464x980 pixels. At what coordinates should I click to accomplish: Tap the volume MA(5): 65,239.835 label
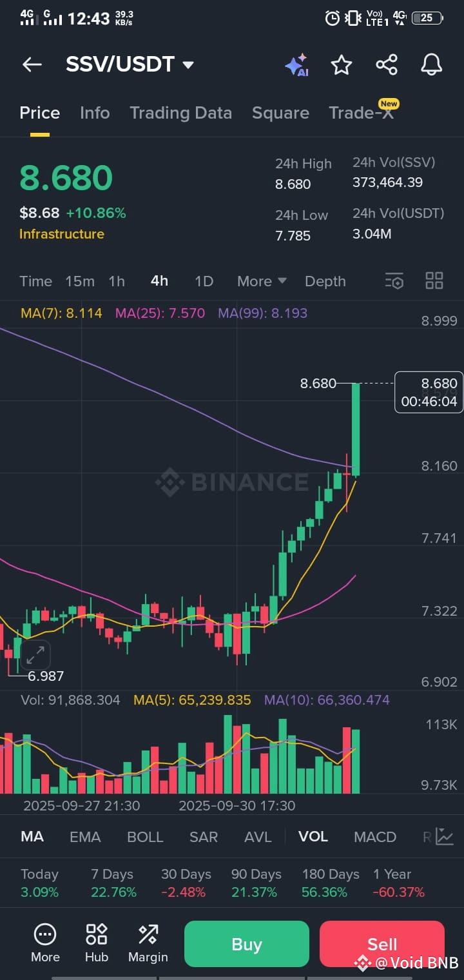pos(192,700)
